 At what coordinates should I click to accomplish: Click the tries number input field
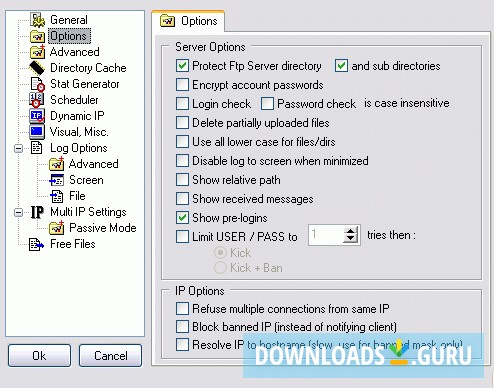(326, 235)
